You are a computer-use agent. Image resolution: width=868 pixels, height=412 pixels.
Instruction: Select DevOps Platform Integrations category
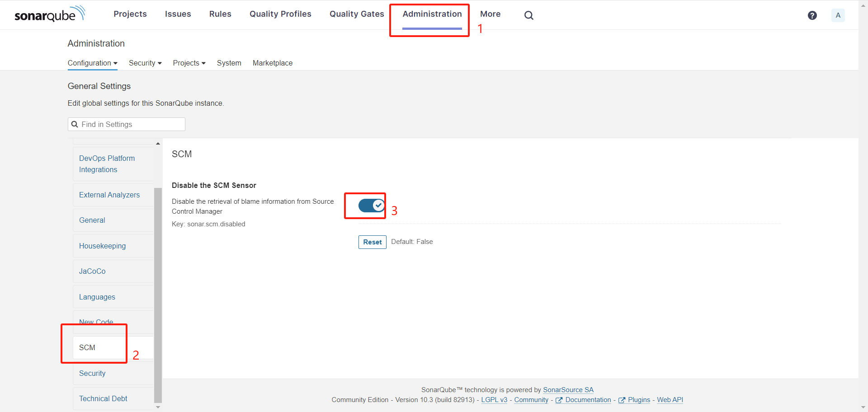[x=113, y=164]
